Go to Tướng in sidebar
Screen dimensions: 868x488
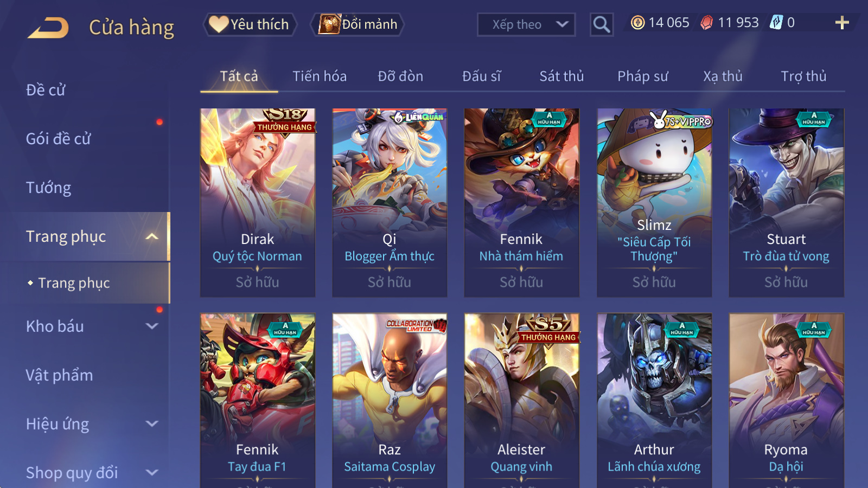(x=49, y=188)
